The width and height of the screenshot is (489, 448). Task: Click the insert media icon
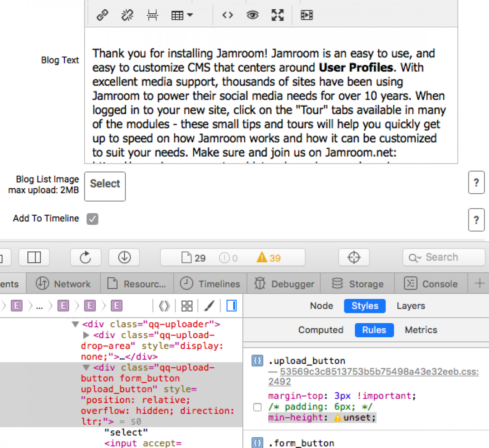point(306,15)
